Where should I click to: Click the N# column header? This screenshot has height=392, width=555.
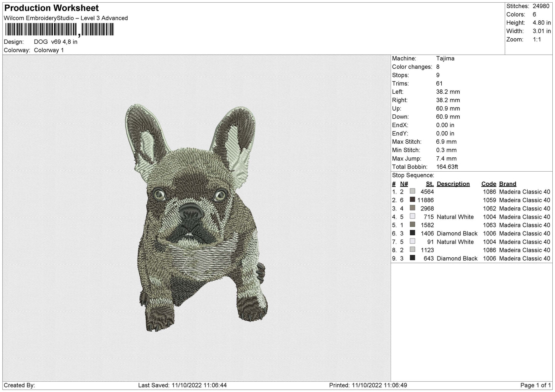pyautogui.click(x=404, y=184)
